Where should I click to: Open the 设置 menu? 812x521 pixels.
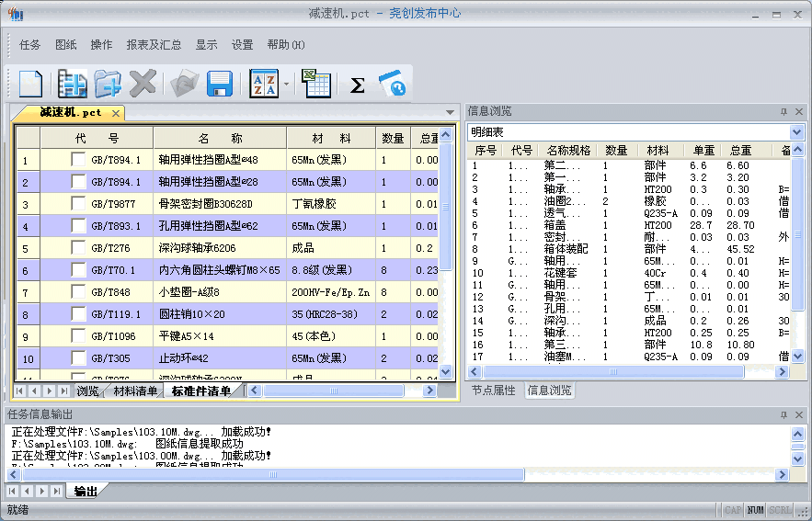(242, 45)
